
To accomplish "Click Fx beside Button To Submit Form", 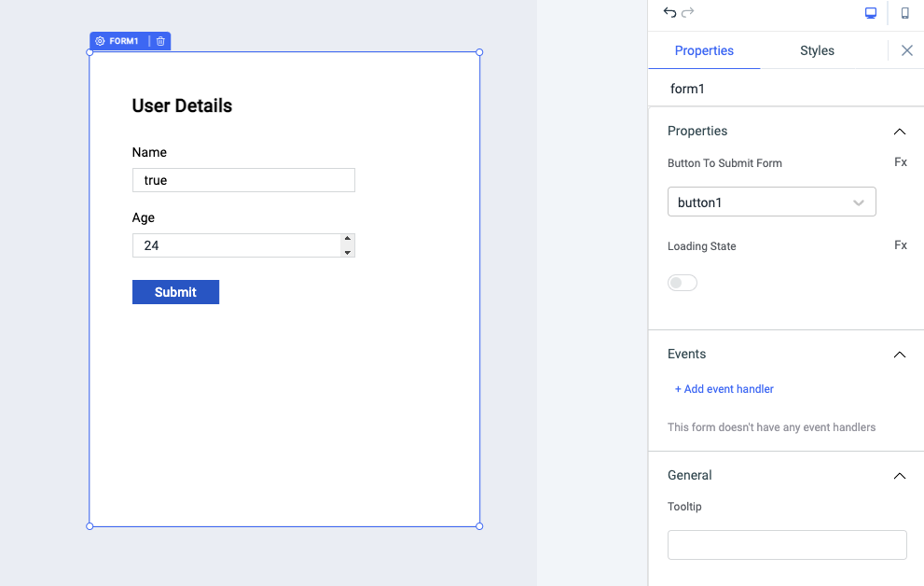I will [900, 162].
